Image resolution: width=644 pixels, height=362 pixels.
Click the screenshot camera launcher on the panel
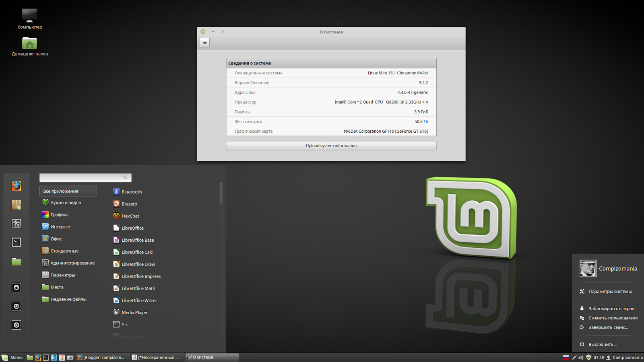(70, 357)
